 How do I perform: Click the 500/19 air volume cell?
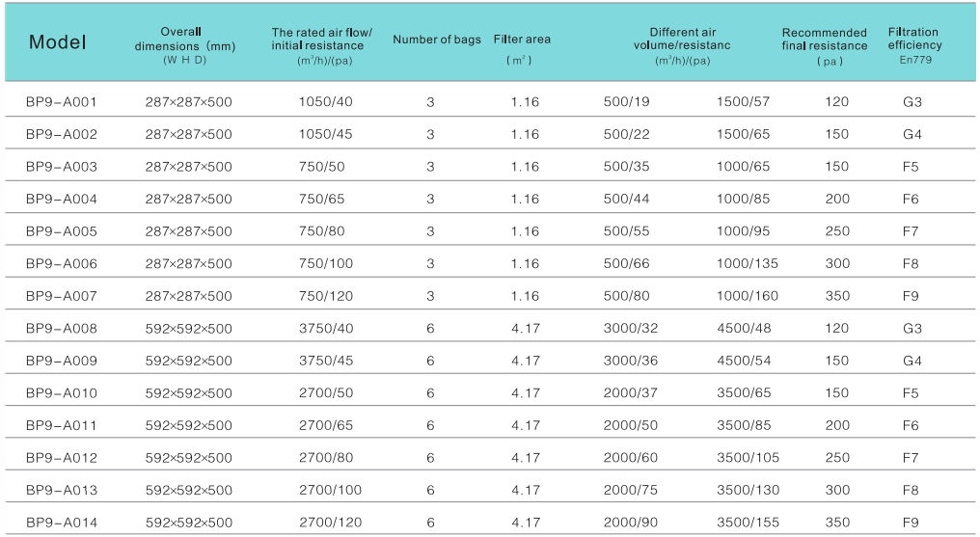coord(627,101)
